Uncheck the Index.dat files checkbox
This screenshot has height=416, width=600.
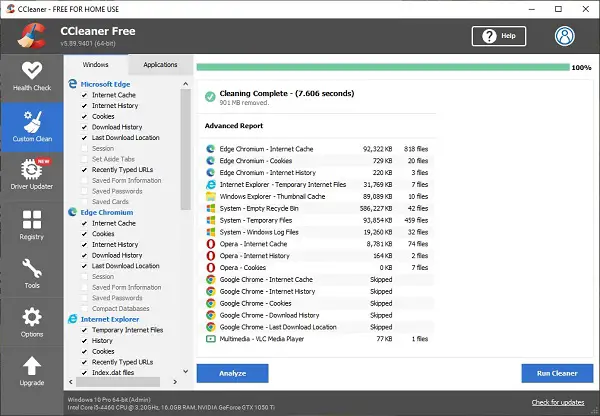pos(84,372)
